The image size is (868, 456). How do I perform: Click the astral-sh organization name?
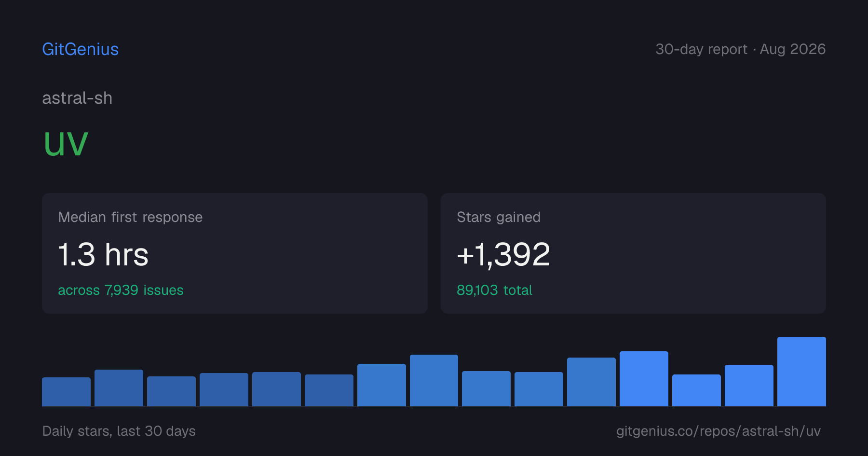[77, 98]
